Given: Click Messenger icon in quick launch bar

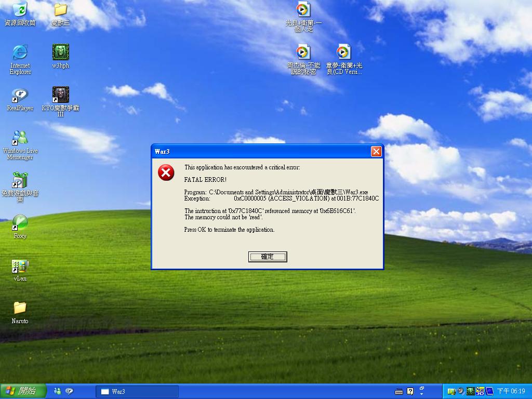Looking at the screenshot, I should coord(57,391).
